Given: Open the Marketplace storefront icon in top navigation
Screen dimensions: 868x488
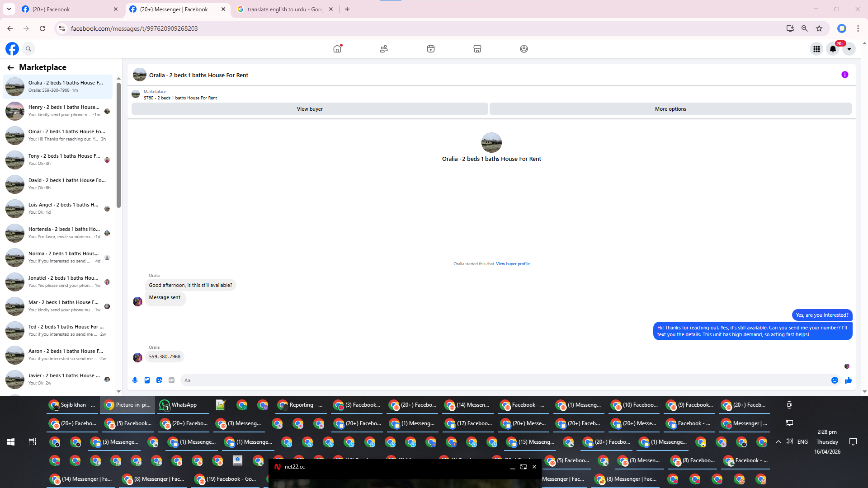Looking at the screenshot, I should pyautogui.click(x=477, y=49).
